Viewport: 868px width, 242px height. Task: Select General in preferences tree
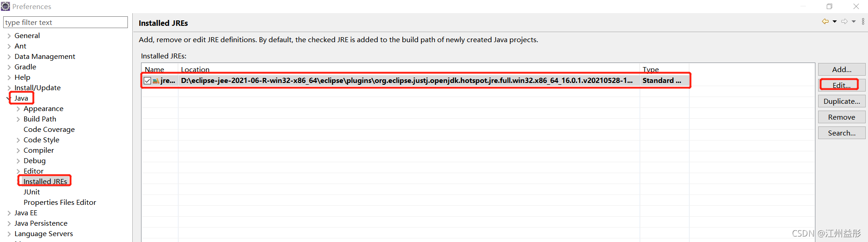point(27,35)
